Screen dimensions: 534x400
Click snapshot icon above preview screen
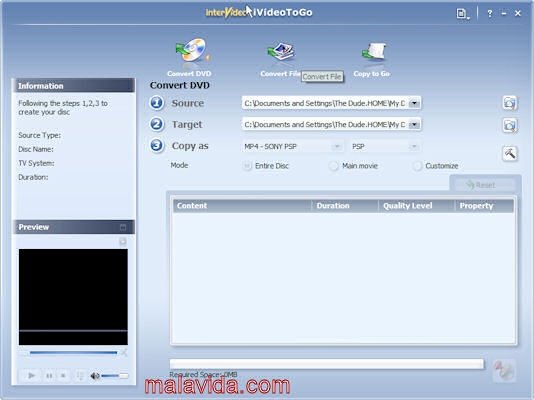tap(123, 242)
